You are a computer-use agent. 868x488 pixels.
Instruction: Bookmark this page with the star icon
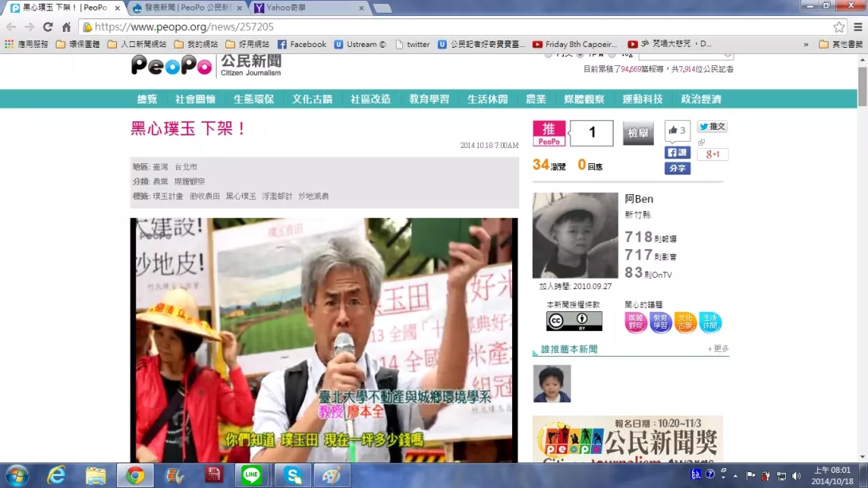click(x=839, y=27)
